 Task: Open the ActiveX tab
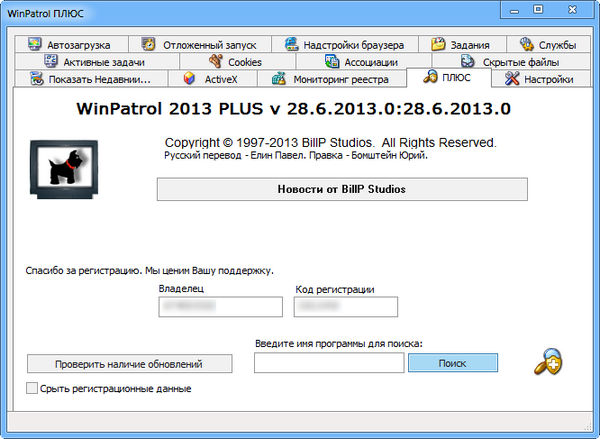point(213,79)
